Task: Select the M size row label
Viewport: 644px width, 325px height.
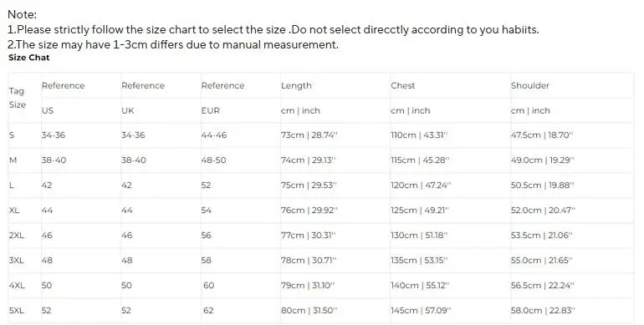Action: 13,160
